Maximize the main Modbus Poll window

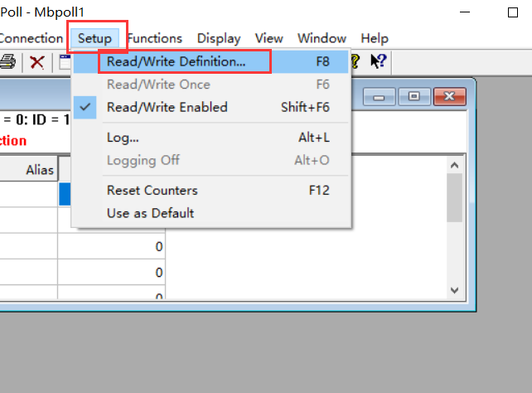pyautogui.click(x=513, y=12)
